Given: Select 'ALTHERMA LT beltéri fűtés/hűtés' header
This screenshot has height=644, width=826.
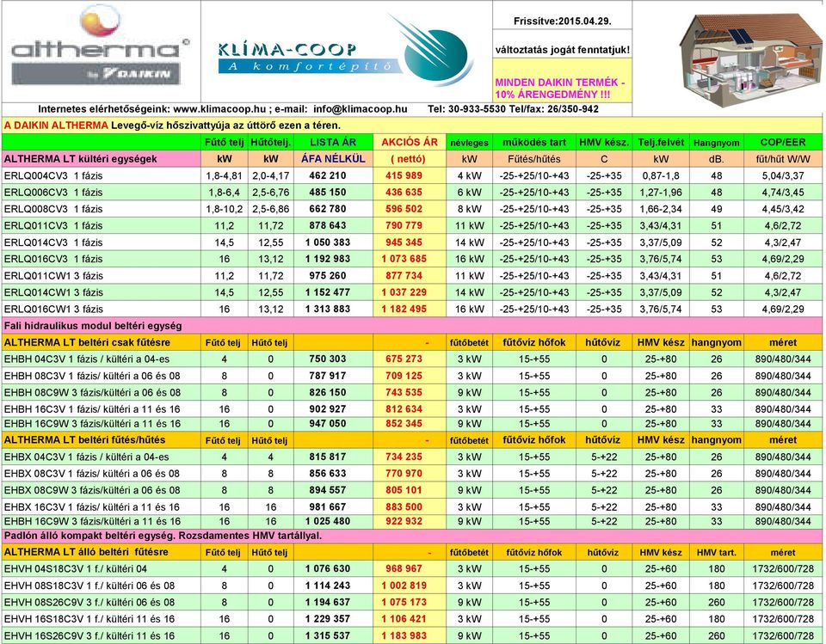Looking at the screenshot, I should pos(102,440).
